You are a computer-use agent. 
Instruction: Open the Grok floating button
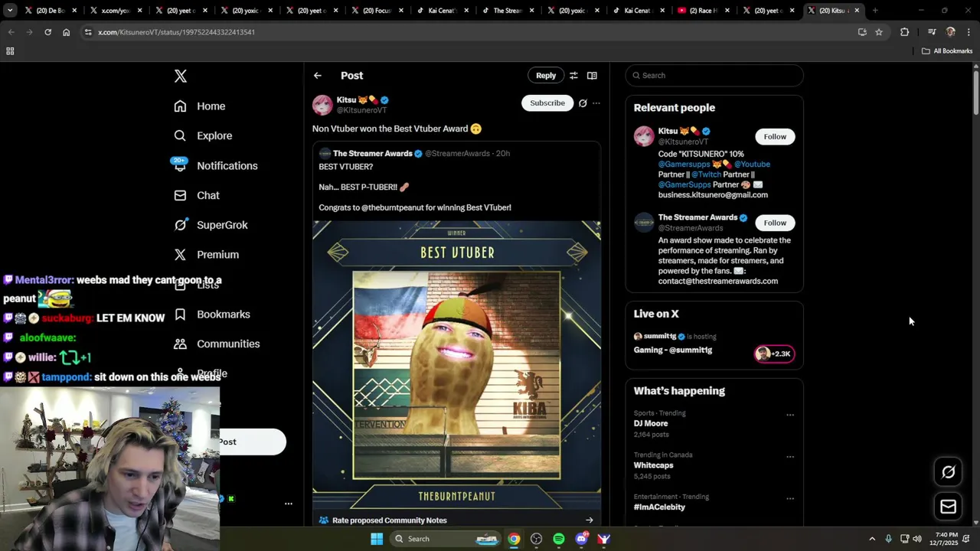(948, 472)
